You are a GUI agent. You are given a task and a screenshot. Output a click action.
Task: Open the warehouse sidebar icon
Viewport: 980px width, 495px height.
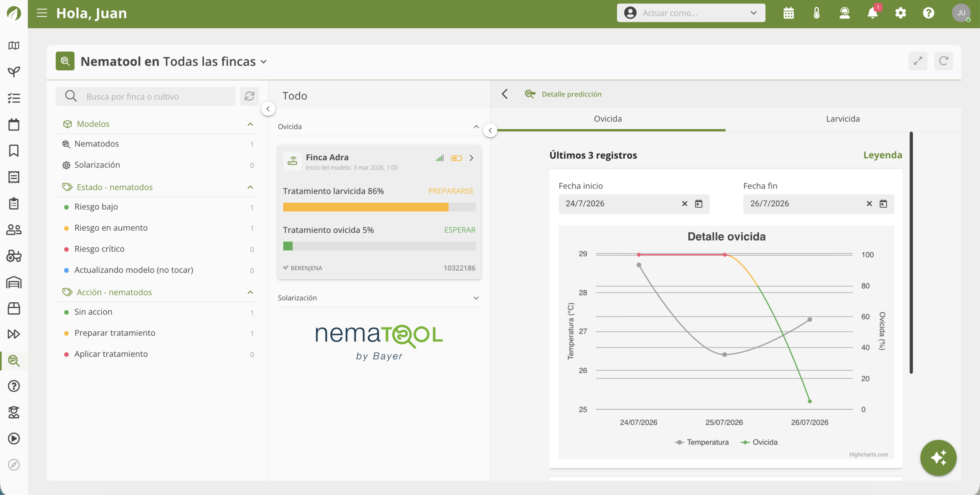click(14, 282)
